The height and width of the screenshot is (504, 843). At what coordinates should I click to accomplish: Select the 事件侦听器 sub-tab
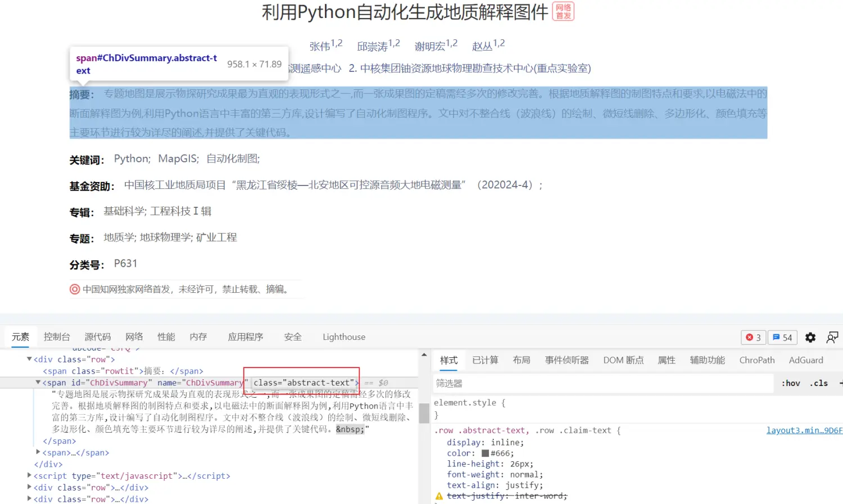(x=567, y=360)
